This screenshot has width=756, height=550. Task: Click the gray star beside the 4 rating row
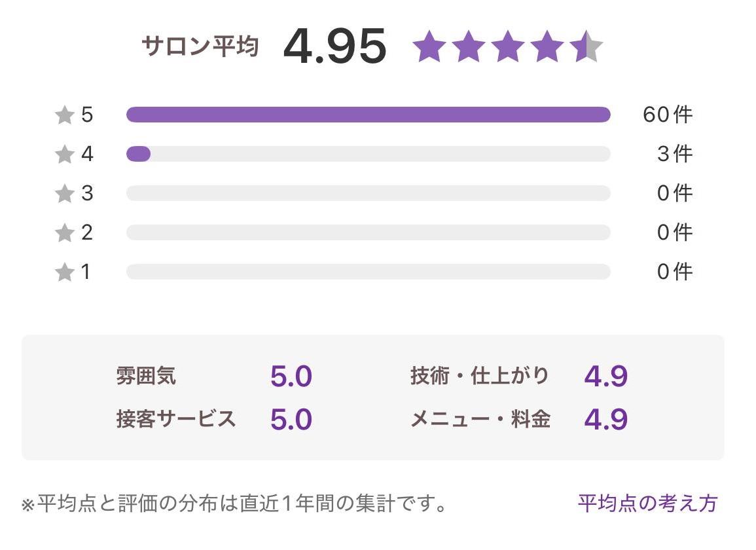coord(65,155)
